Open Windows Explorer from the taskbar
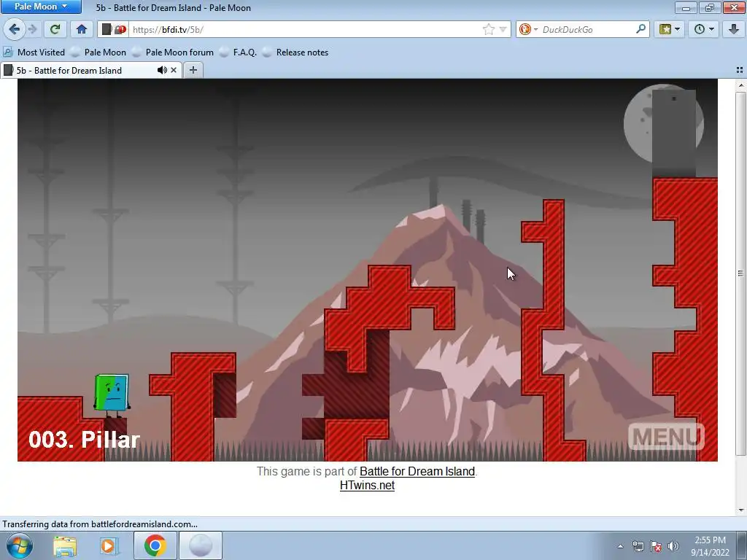 (65, 545)
